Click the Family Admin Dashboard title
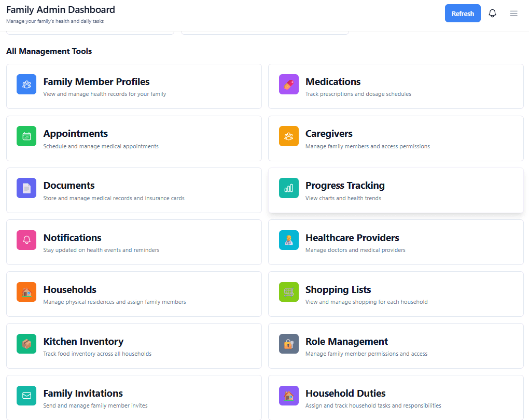Screen dimensions: 529x420 [x=60, y=9]
